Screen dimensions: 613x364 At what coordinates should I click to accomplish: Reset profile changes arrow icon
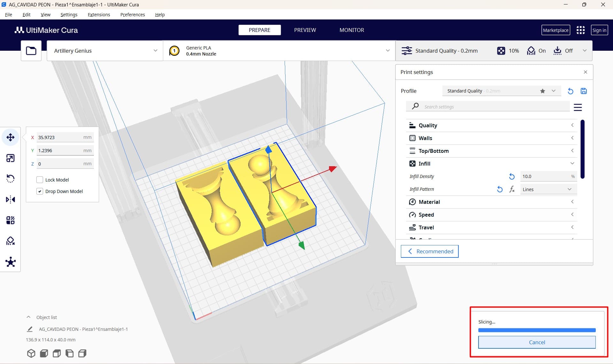pyautogui.click(x=570, y=91)
